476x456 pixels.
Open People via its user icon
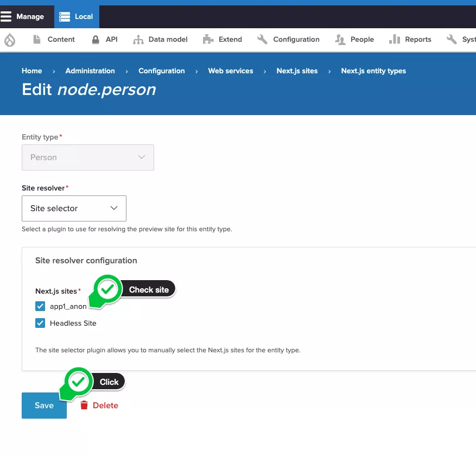(340, 40)
